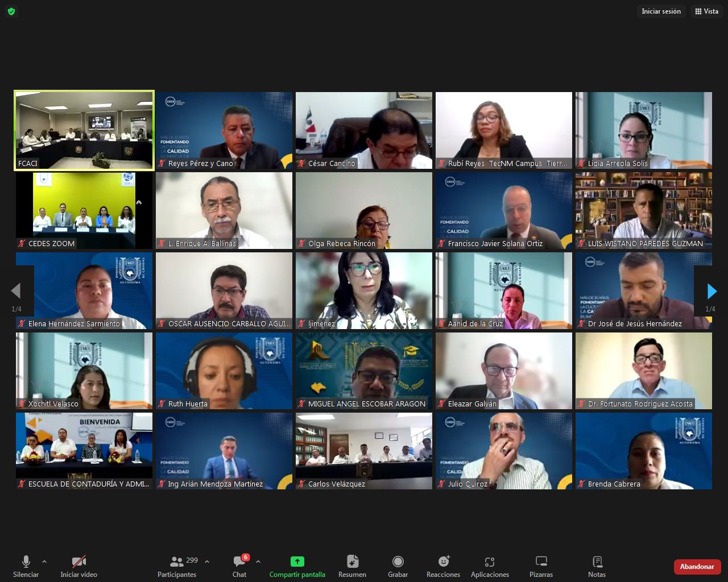Open the Resumen AI summary tool
The image size is (728, 582).
pos(352,562)
